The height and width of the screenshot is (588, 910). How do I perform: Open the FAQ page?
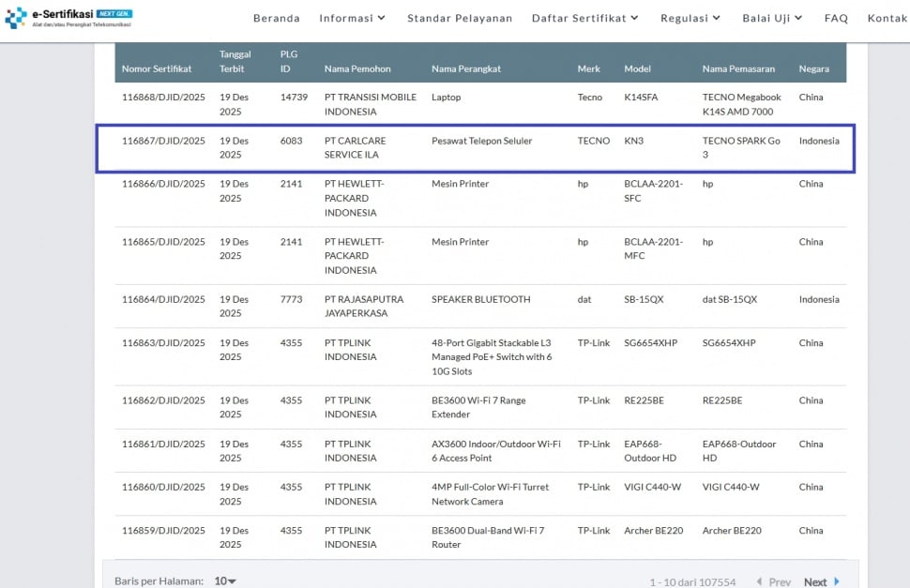(x=836, y=18)
